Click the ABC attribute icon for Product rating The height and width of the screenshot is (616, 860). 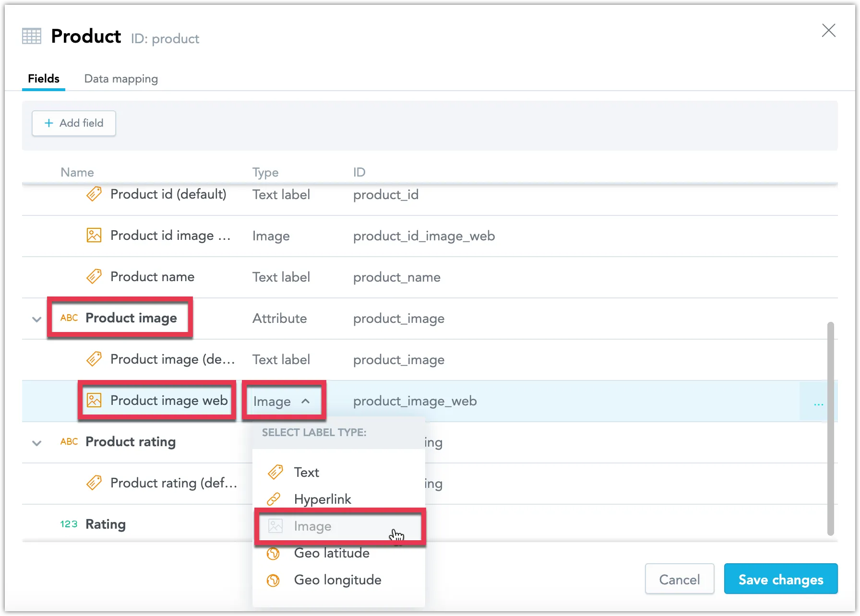69,442
